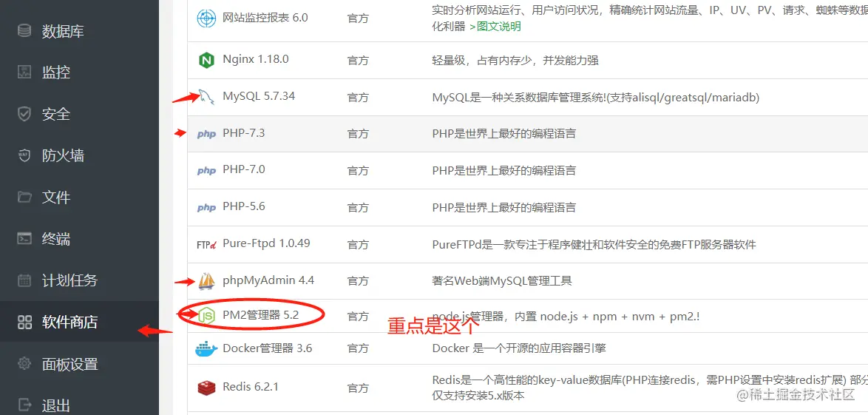Click the MySQL 5.7.34 name
Viewport: 868px width, 415px height.
[x=259, y=96]
